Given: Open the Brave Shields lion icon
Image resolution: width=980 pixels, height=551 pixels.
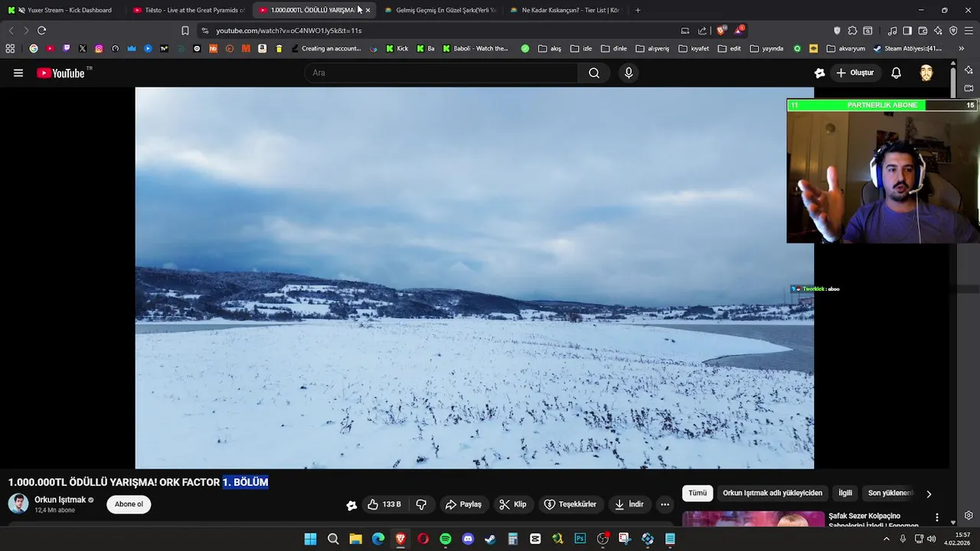Looking at the screenshot, I should point(720,31).
